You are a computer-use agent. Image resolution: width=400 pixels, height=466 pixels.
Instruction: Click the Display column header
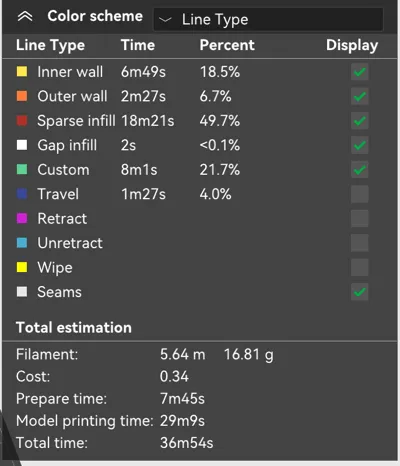(352, 45)
